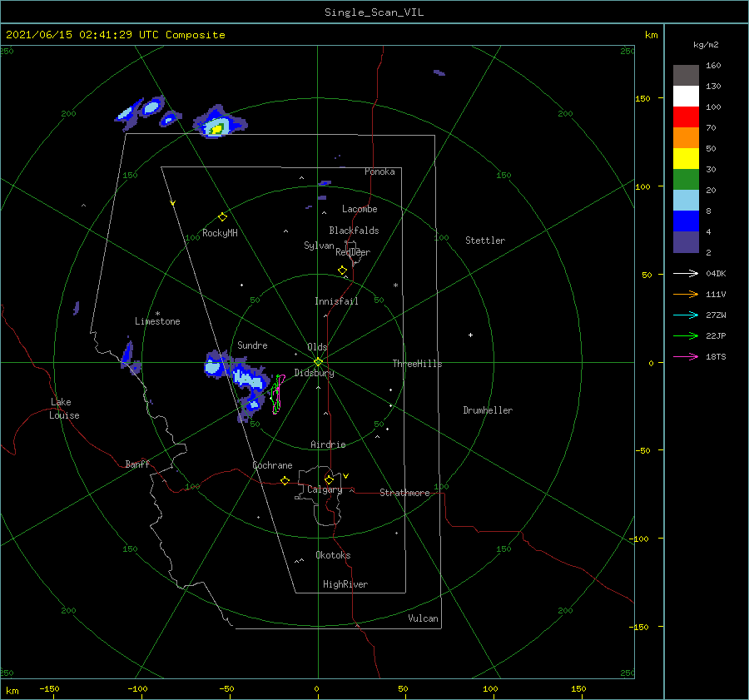Click the cyan 27ZW arrow legend icon
The height and width of the screenshot is (700, 749).
click(686, 315)
